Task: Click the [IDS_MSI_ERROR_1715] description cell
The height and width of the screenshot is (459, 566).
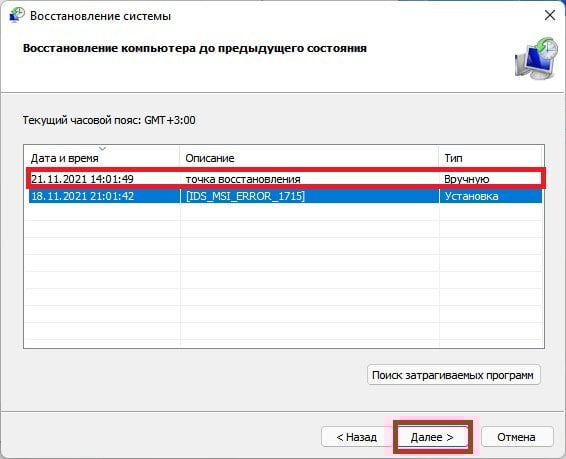Action: coord(245,196)
